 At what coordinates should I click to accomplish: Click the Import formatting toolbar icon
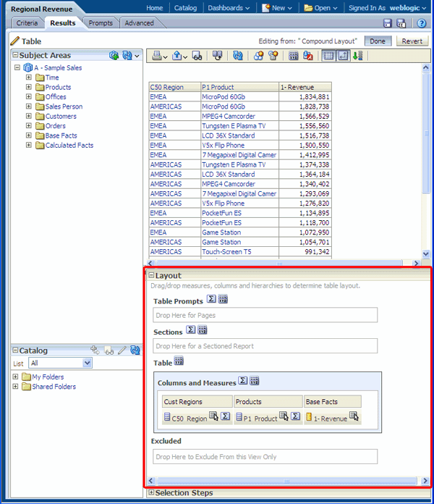pyautogui.click(x=308, y=56)
